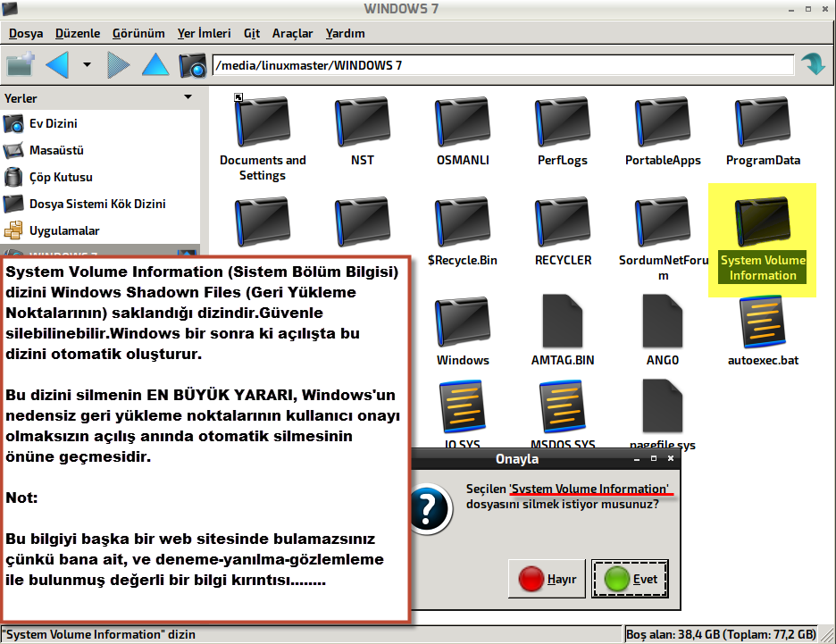Select the autoexec.bat file
Image resolution: width=836 pixels, height=644 pixels.
[763, 331]
